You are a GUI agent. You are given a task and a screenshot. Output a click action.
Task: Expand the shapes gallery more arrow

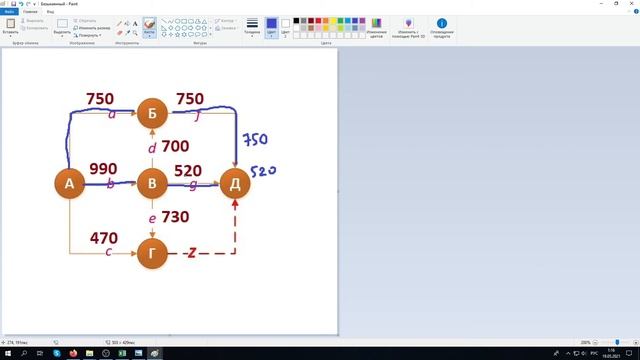(211, 35)
